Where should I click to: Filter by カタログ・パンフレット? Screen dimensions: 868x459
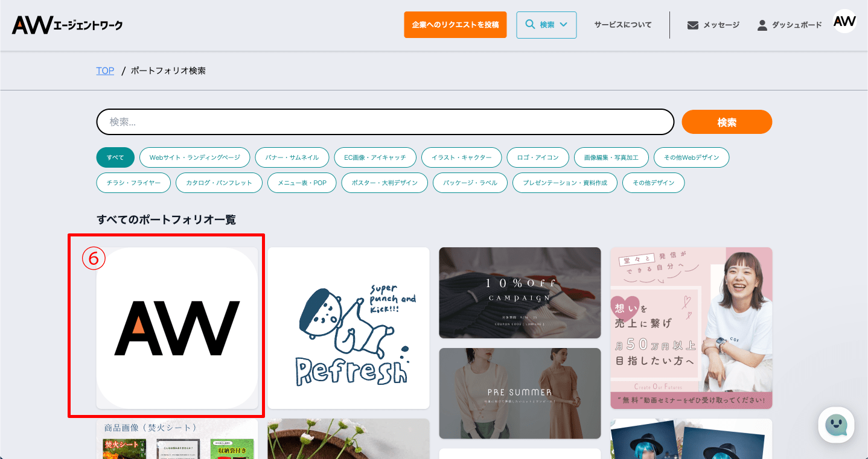click(x=219, y=183)
